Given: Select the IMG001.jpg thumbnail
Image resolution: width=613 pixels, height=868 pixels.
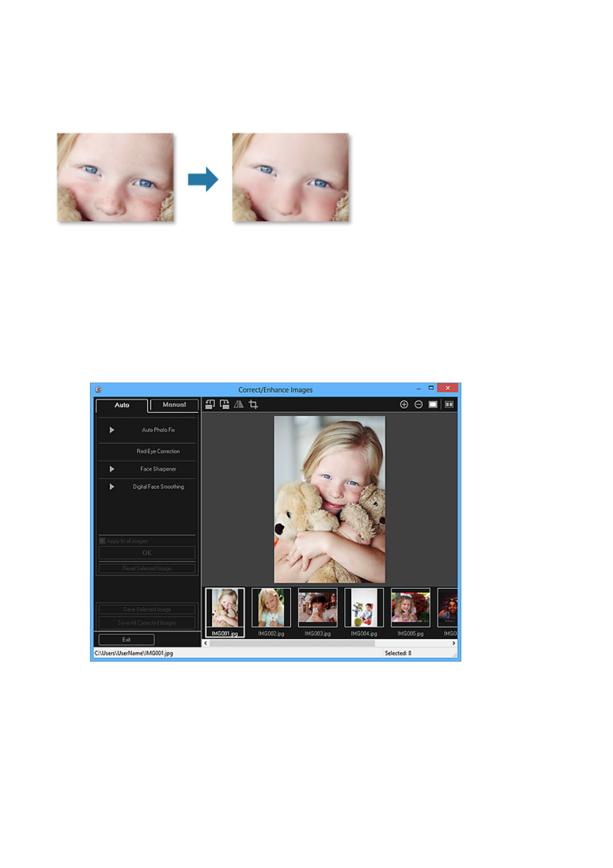Looking at the screenshot, I should 225,612.
